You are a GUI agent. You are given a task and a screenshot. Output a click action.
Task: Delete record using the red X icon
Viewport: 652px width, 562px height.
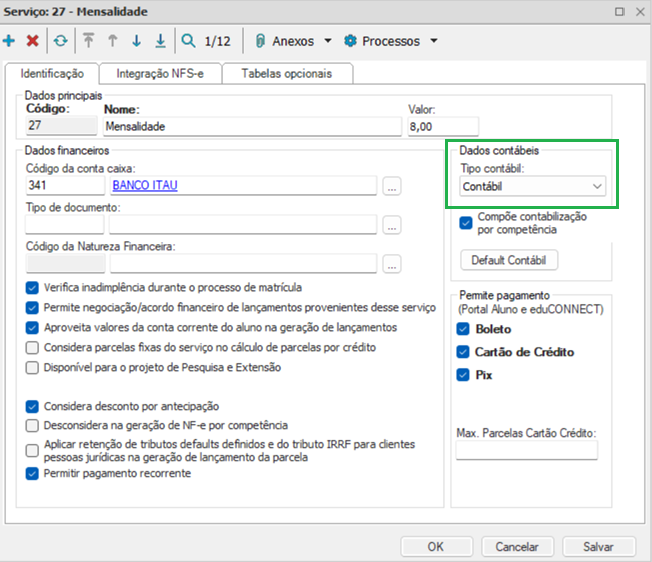32,41
